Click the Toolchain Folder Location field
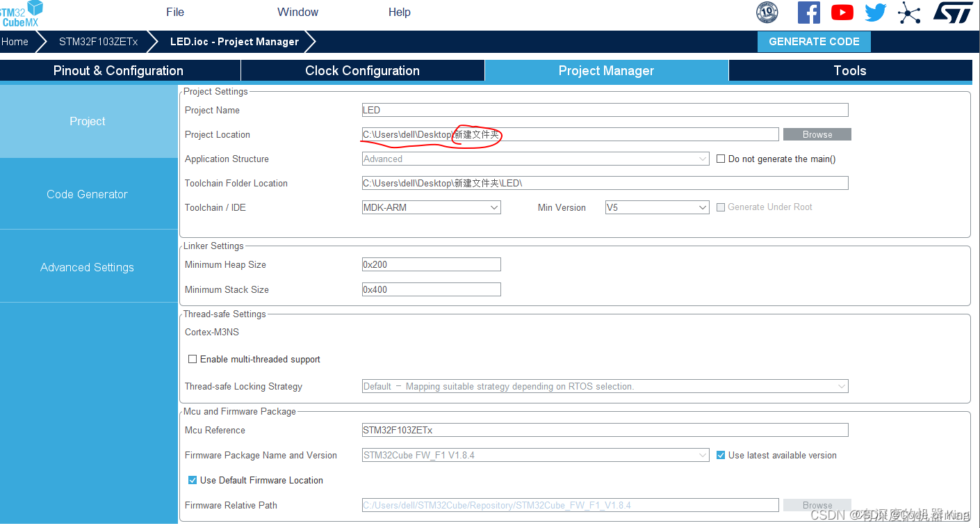 point(605,183)
